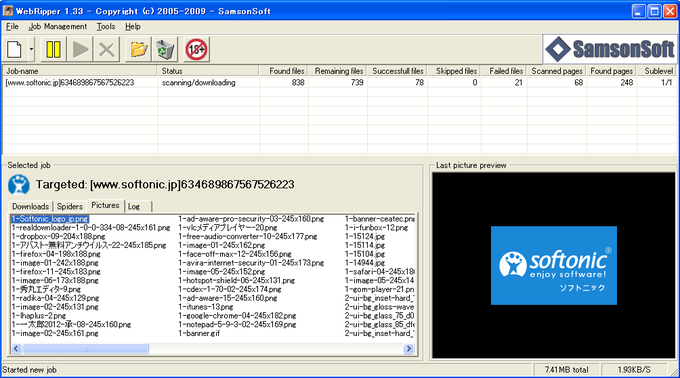Click the scanning/downloading status cell
Viewport: 680px width, 378px height.
(x=199, y=82)
